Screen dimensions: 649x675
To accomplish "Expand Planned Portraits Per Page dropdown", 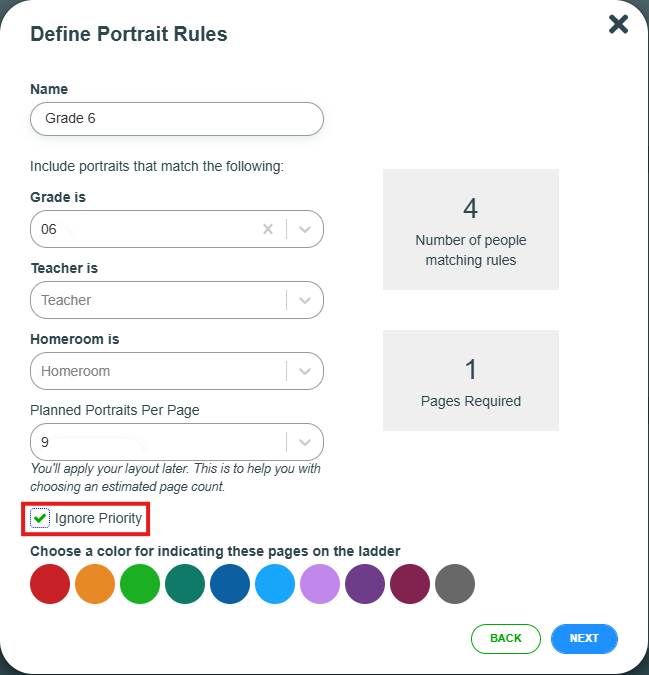I will click(305, 442).
